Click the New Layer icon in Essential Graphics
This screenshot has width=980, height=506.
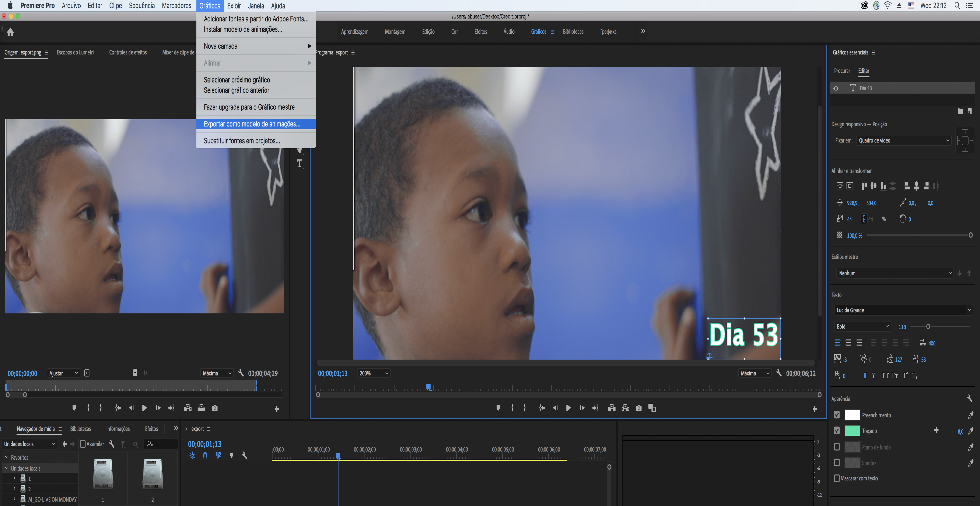click(x=969, y=111)
